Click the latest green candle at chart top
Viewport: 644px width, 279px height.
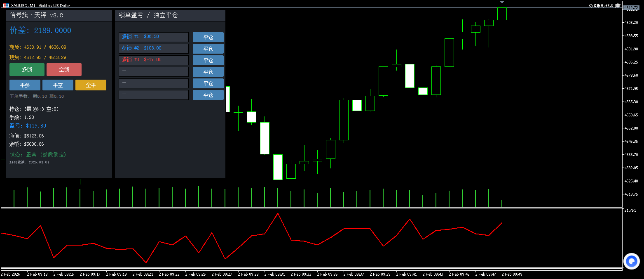[x=502, y=13]
